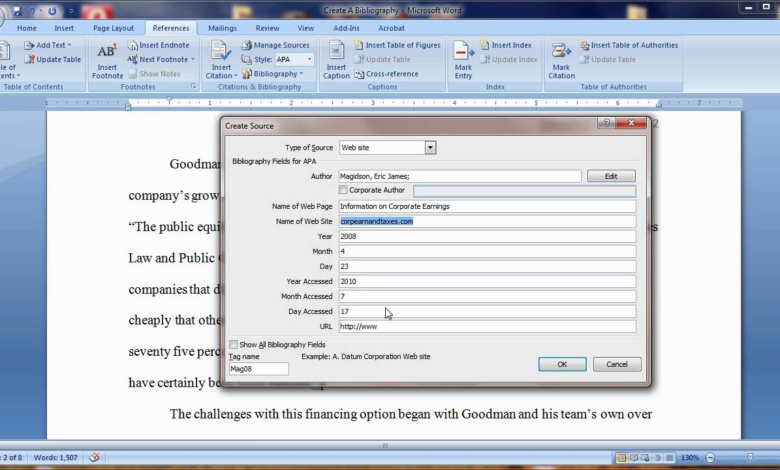Open Customize Quick Access Toolbar arrow
Image resolution: width=780 pixels, height=470 pixels.
(x=71, y=10)
